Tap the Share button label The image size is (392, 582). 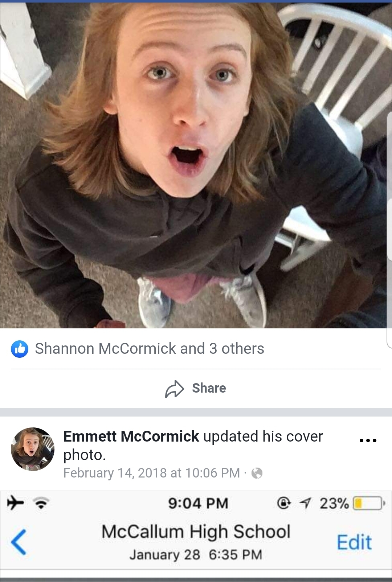[209, 388]
